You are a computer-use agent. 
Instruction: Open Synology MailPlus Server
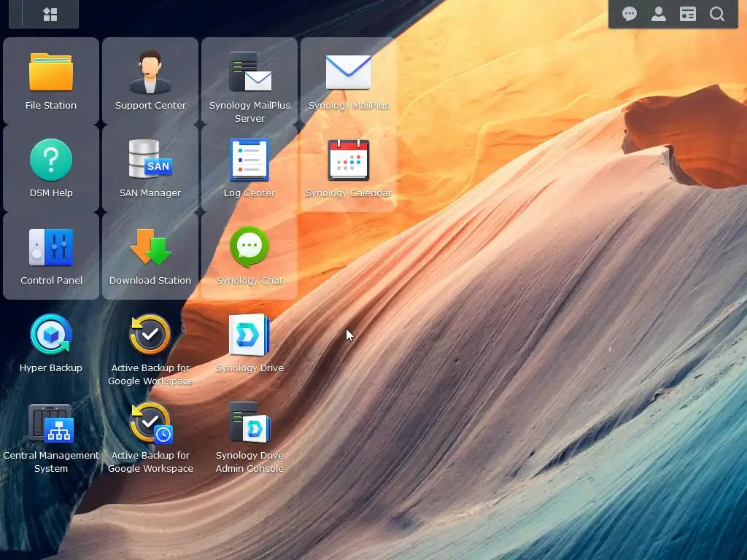[x=249, y=72]
